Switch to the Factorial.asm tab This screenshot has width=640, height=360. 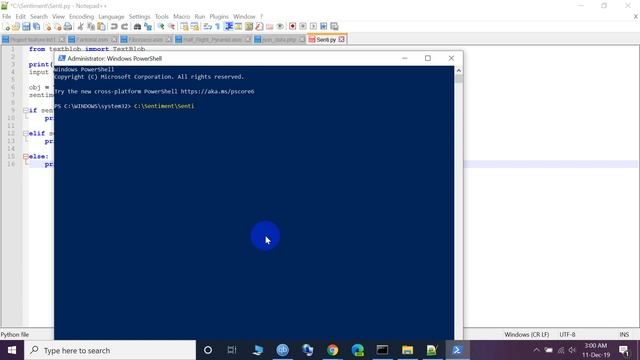[92, 40]
